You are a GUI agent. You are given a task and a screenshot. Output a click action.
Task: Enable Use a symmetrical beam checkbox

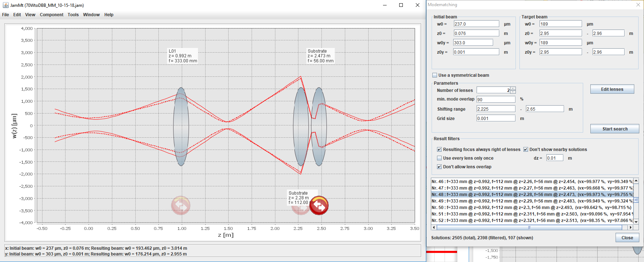(434, 75)
